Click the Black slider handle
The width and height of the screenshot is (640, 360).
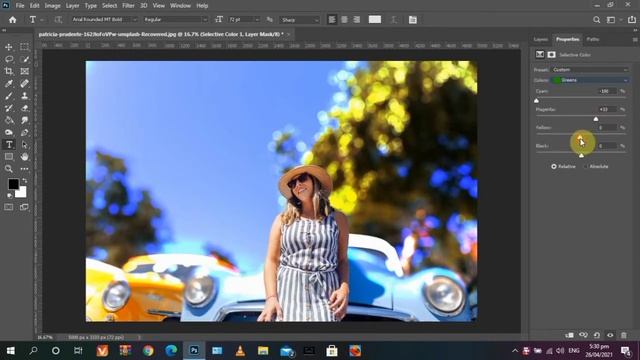coord(581,155)
